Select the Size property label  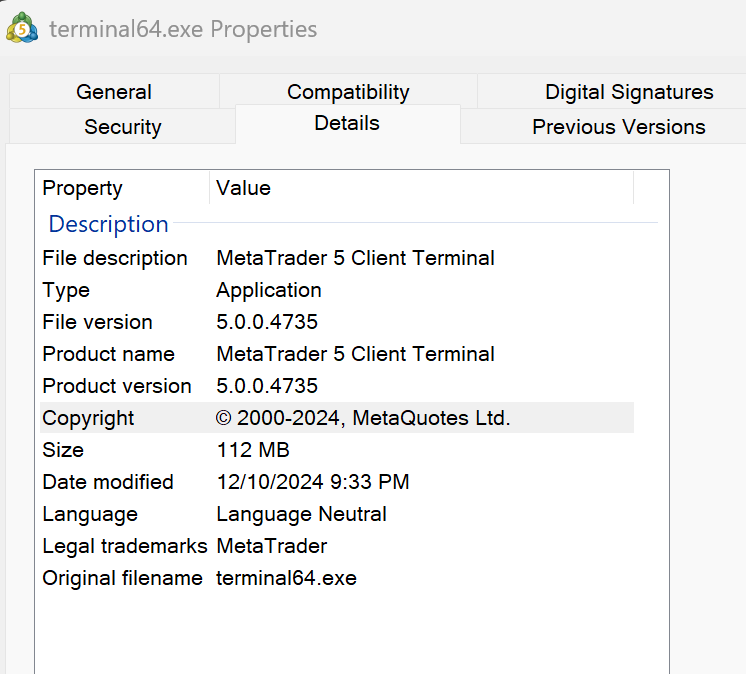click(x=63, y=450)
